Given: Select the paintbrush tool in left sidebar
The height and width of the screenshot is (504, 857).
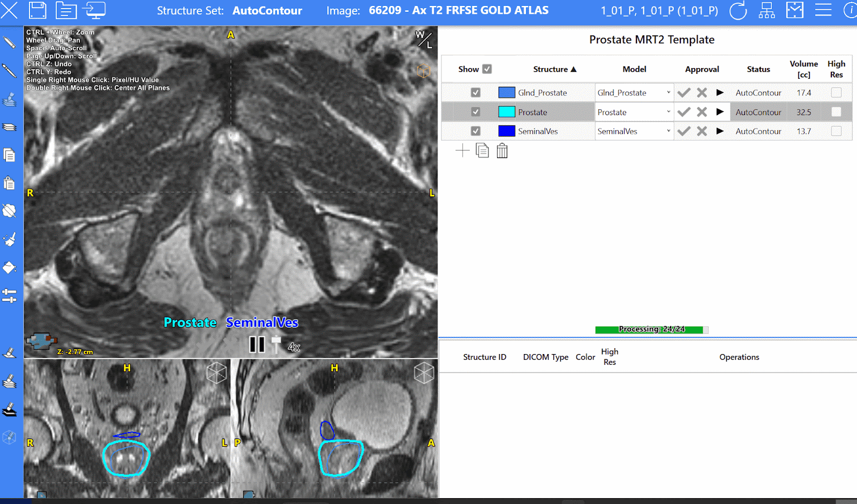Looking at the screenshot, I should (9, 71).
